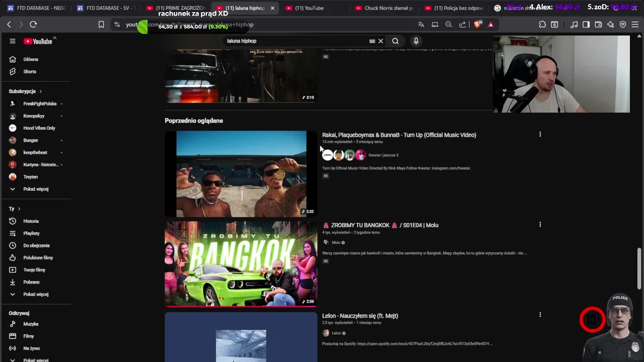This screenshot has width=644, height=362.
Task: Share the page with the share icon
Action: (x=462, y=25)
